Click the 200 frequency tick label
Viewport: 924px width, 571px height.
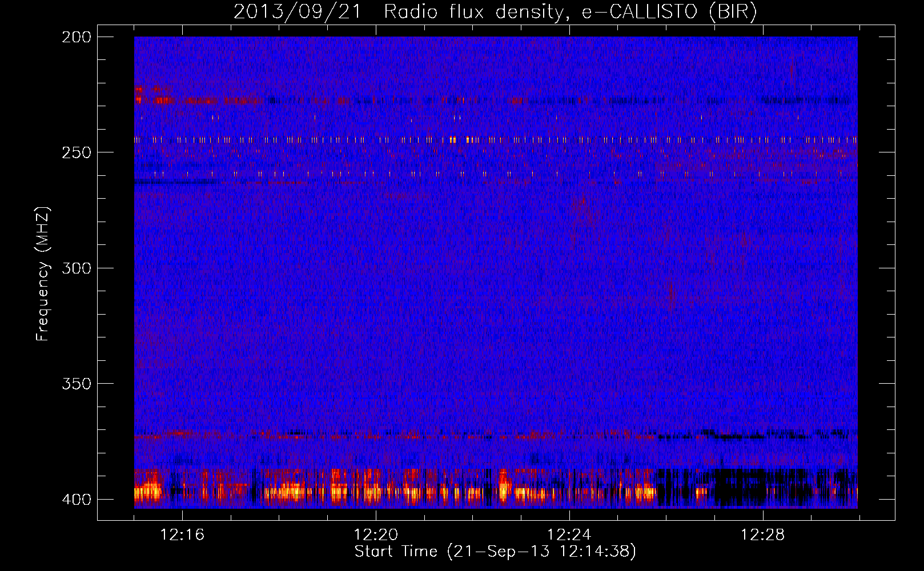(x=77, y=37)
